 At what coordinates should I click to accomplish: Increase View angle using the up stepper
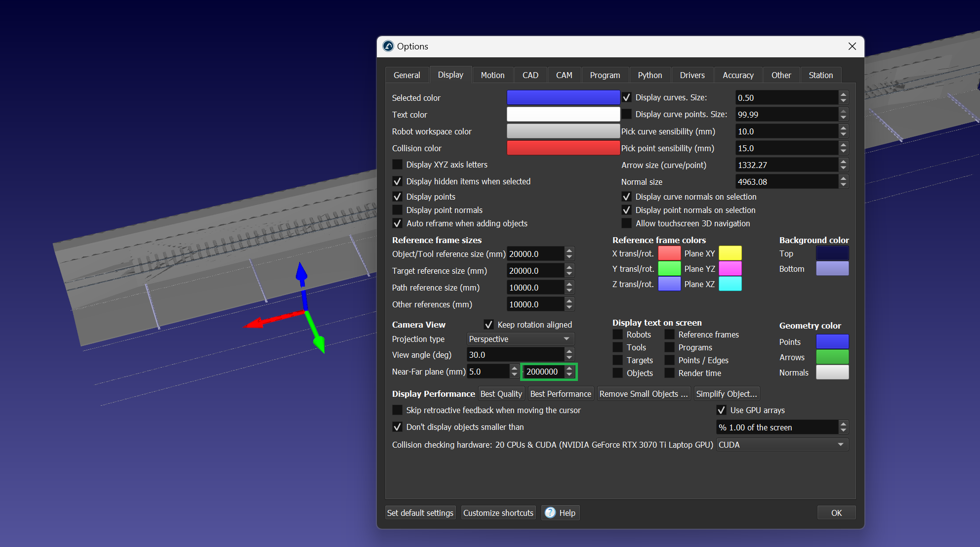569,351
